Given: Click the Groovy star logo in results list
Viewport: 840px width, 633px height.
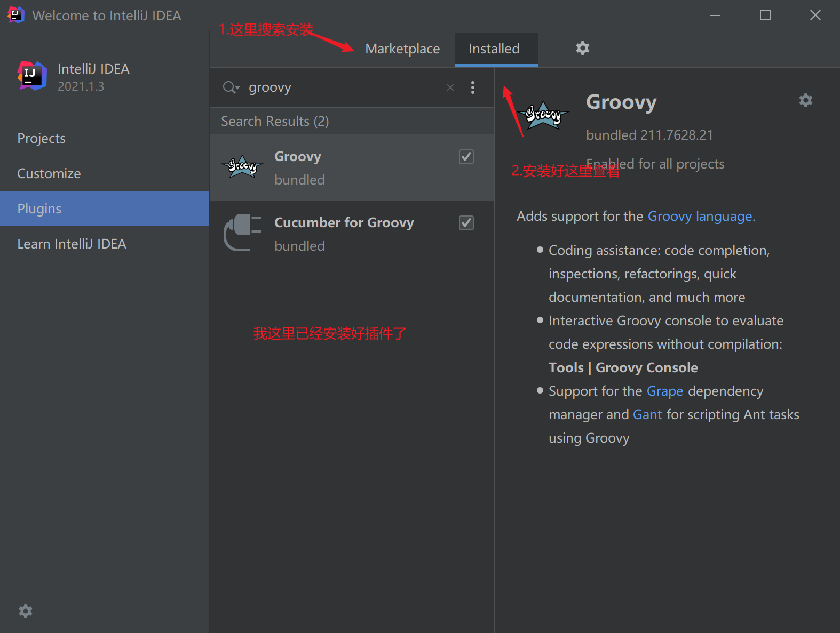Looking at the screenshot, I should click(x=242, y=167).
